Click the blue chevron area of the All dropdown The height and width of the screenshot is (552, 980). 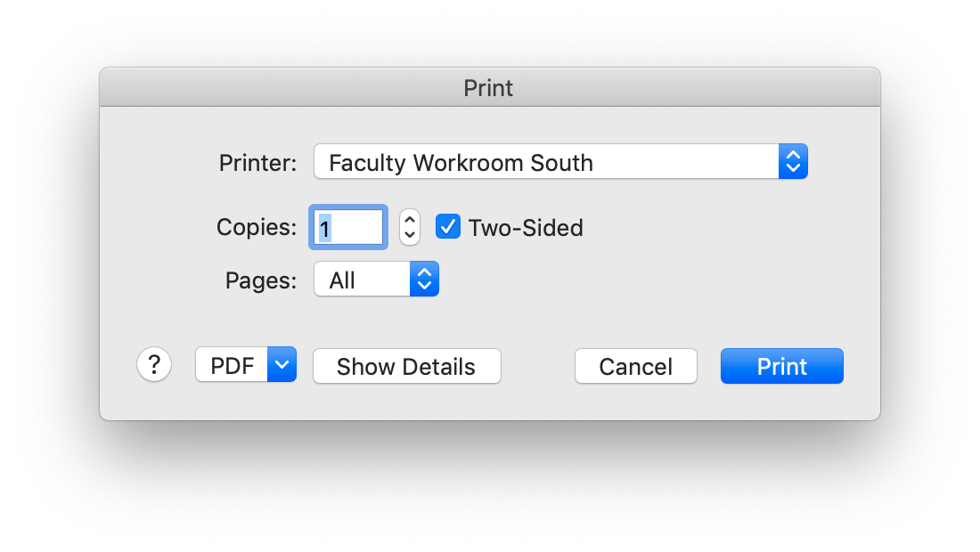click(x=426, y=279)
